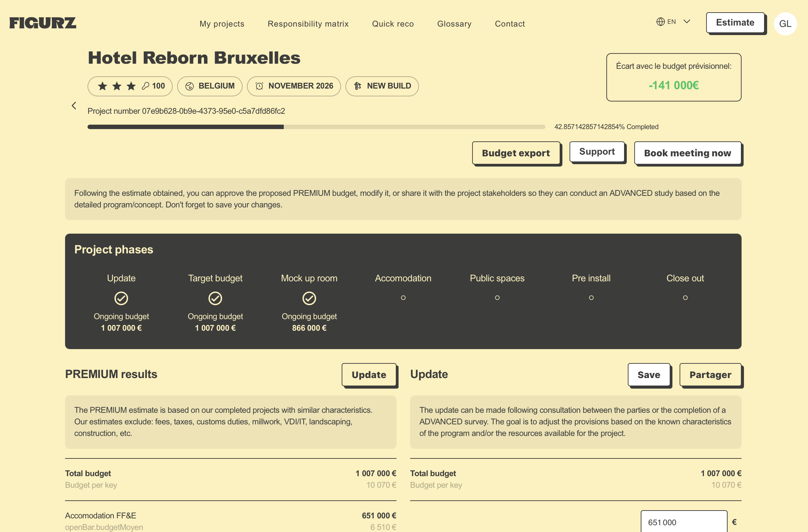Click the language globe icon in header
808x532 pixels.
(661, 21)
